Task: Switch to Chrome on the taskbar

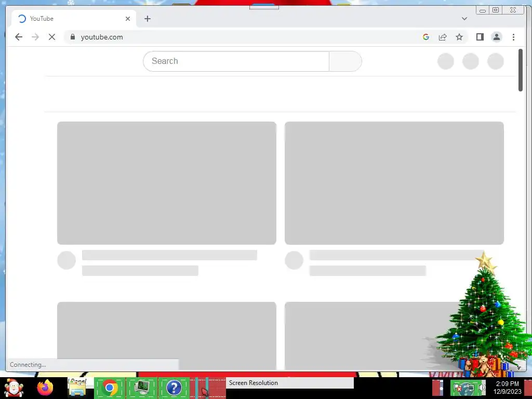Action: tap(110, 388)
